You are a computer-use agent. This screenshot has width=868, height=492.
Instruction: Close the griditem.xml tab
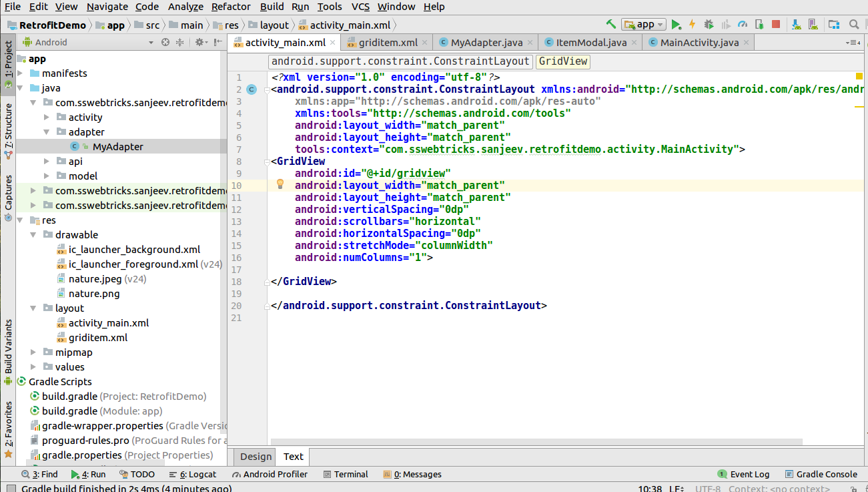[x=426, y=42]
